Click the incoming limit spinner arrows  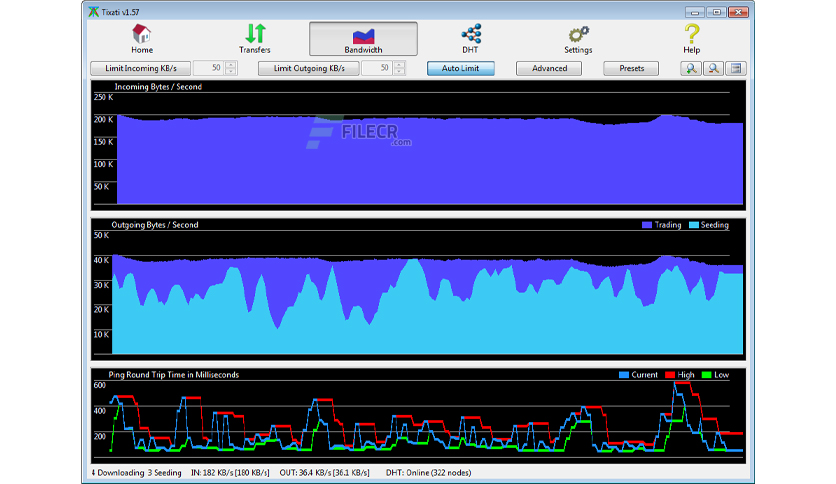coord(231,68)
